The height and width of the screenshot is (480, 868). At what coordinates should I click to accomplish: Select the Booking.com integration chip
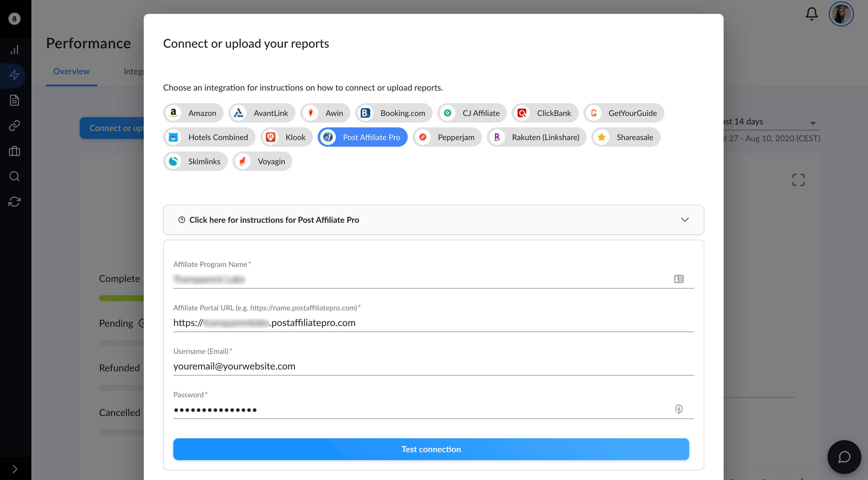tap(394, 113)
